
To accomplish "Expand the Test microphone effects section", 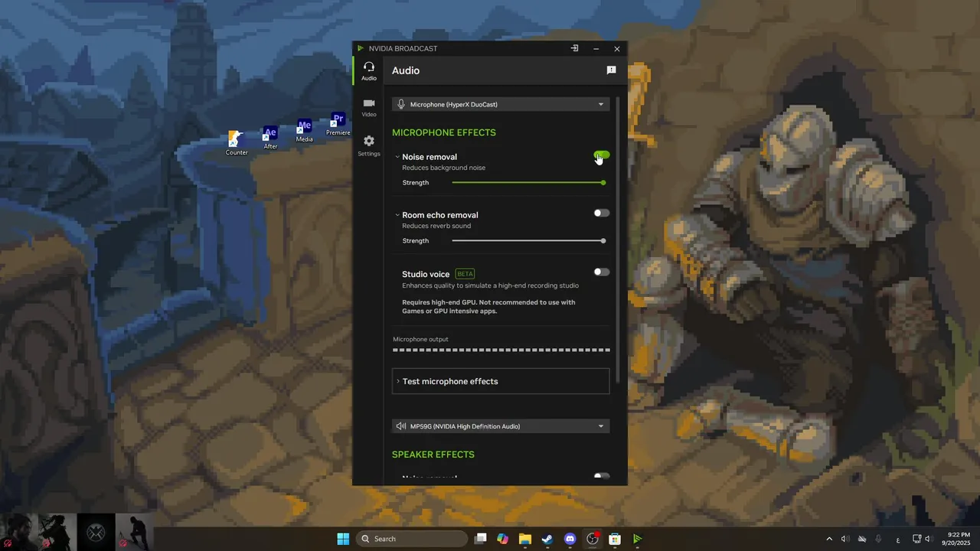I will coord(501,381).
